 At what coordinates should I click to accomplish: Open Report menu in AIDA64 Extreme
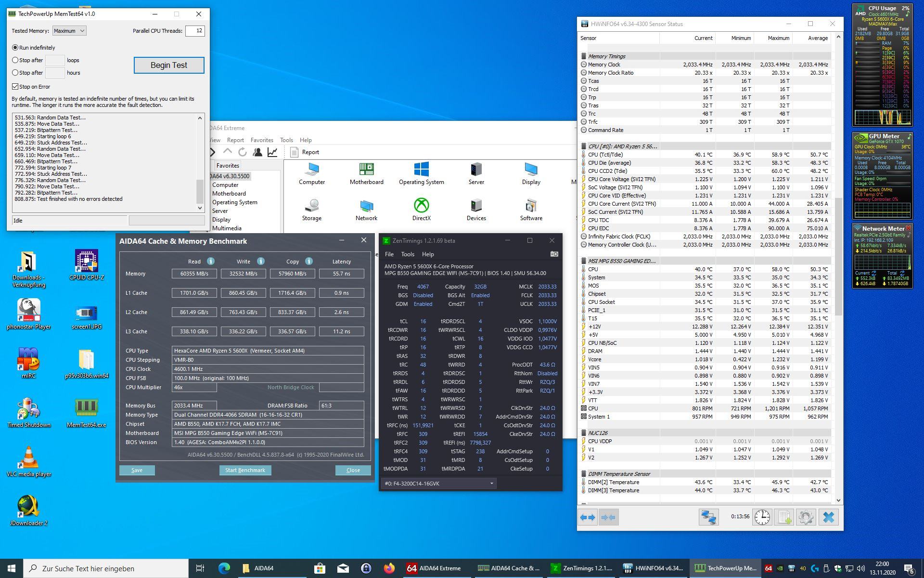pyautogui.click(x=235, y=140)
